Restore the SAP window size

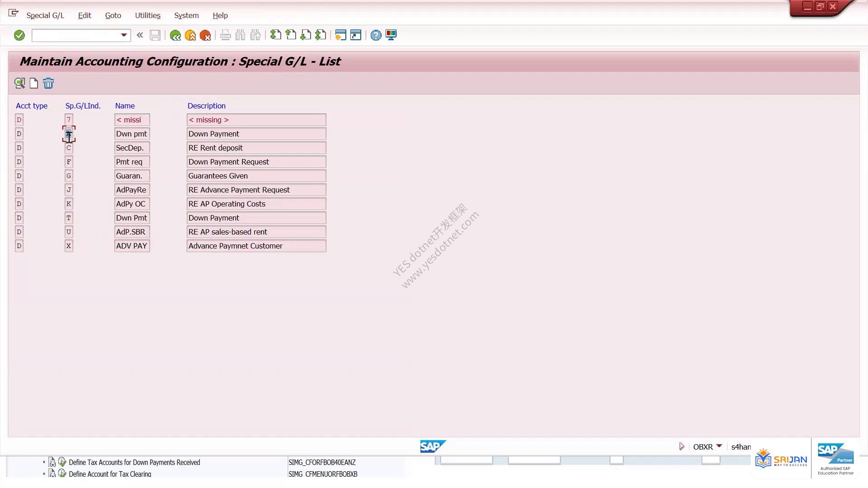pyautogui.click(x=820, y=7)
